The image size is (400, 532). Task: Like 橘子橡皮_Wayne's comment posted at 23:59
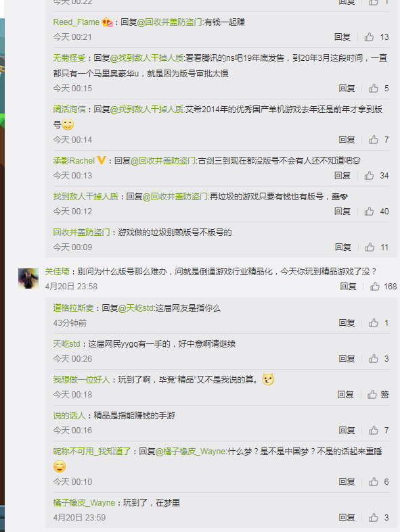(374, 517)
